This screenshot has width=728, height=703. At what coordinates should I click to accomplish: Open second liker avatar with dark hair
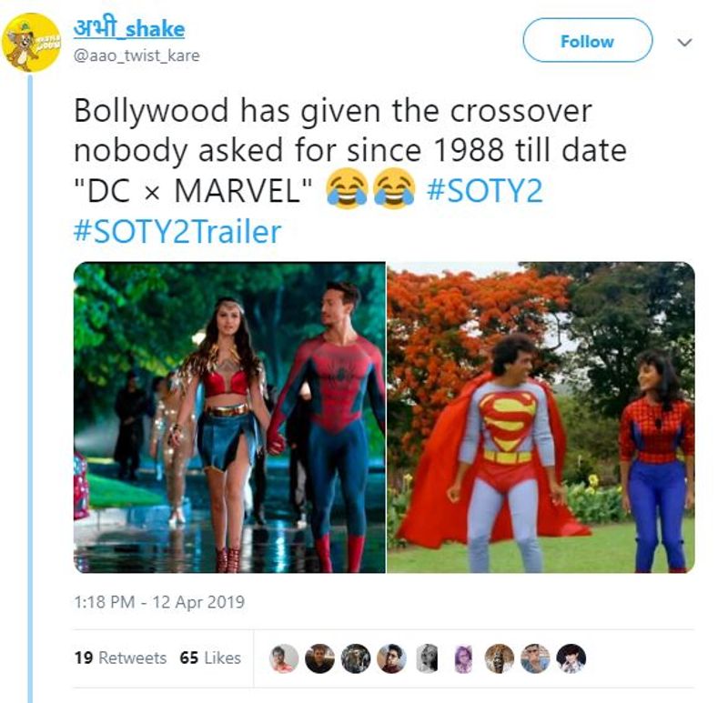320,658
